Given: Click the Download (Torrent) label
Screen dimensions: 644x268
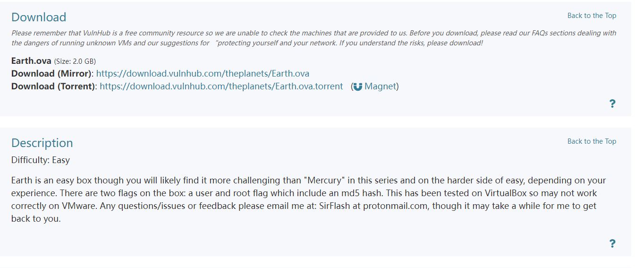Looking at the screenshot, I should (x=54, y=86).
